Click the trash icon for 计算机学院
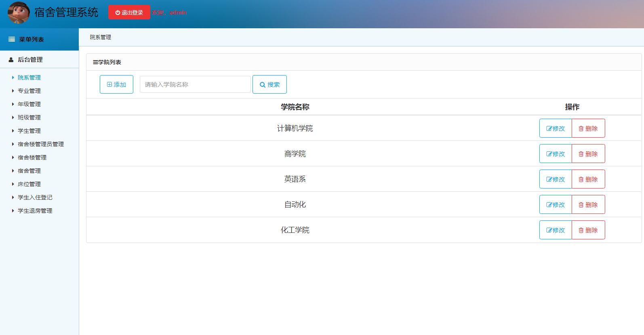Image resolution: width=644 pixels, height=335 pixels. coord(581,128)
